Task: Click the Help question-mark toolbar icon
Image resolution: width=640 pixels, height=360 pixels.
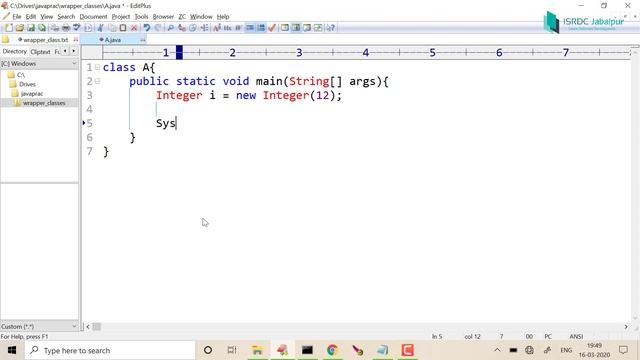Action: coord(331,28)
